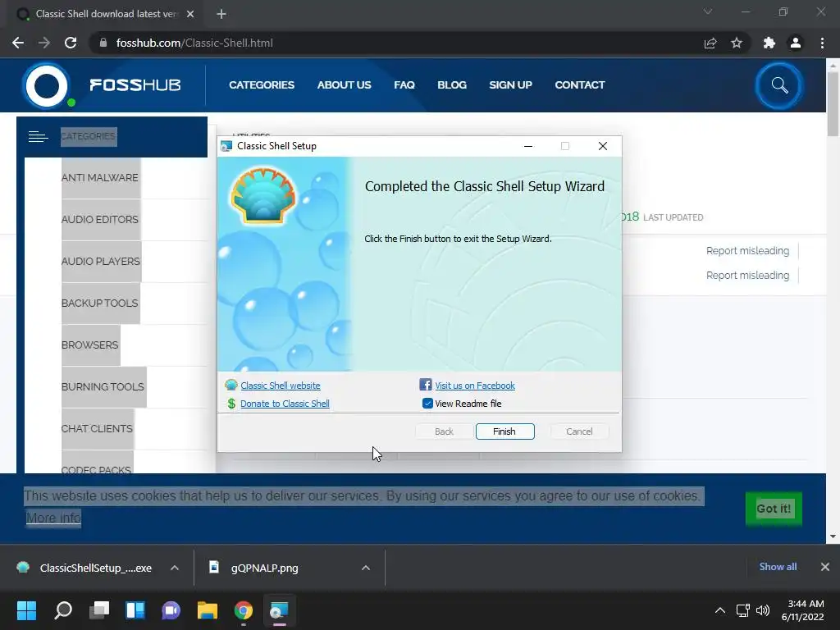The height and width of the screenshot is (630, 840).
Task: Click the first Report misleading link
Action: [747, 251]
